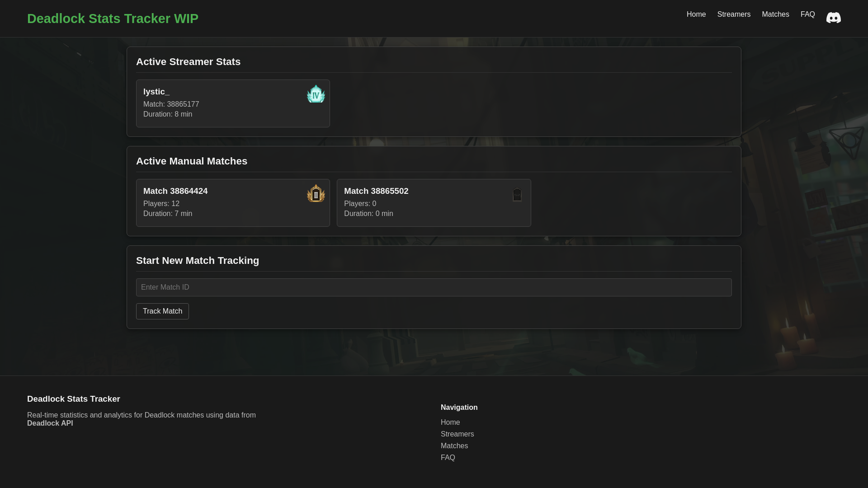Open the Discord icon in header
Image resolution: width=868 pixels, height=488 pixels.
833,18
